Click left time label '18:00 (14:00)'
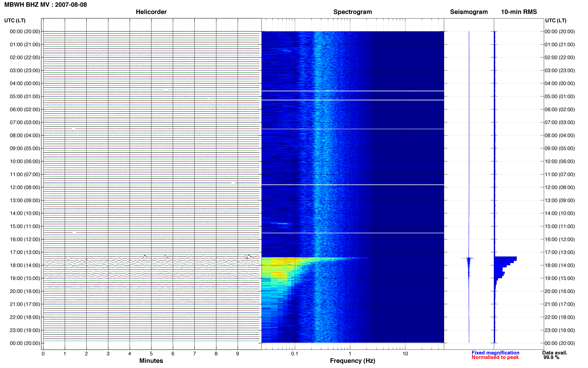Viewport: 588px width, 368px height. [x=25, y=265]
